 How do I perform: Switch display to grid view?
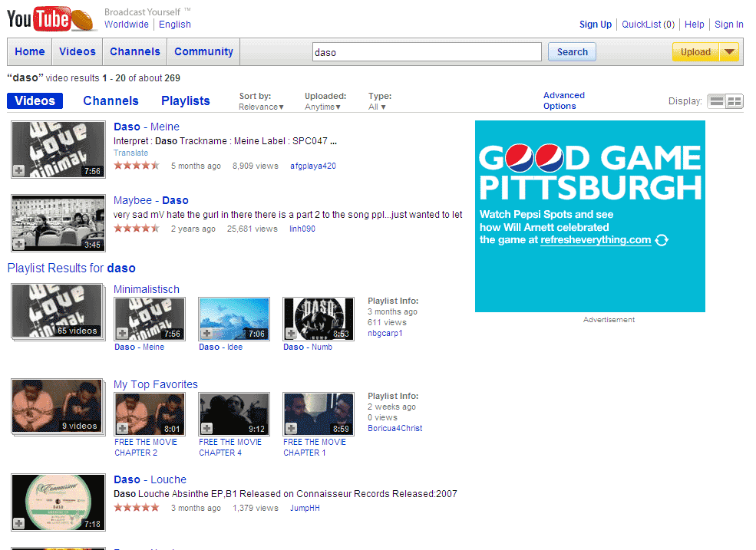click(x=735, y=101)
